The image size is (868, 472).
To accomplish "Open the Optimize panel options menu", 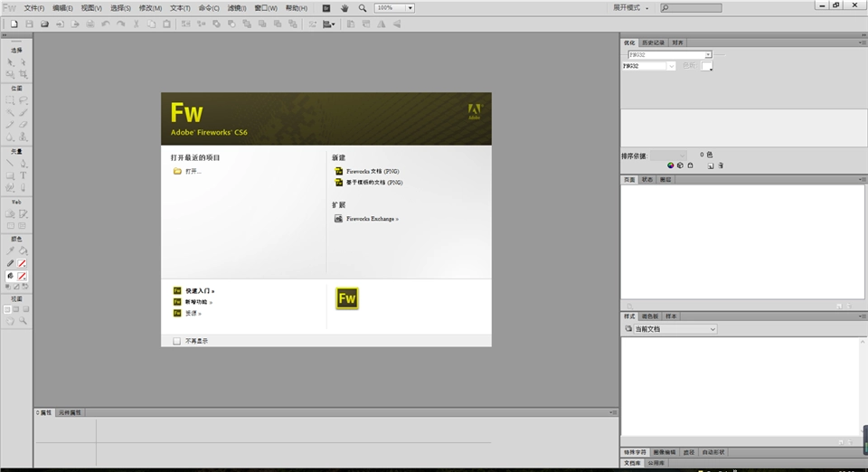I will point(862,42).
